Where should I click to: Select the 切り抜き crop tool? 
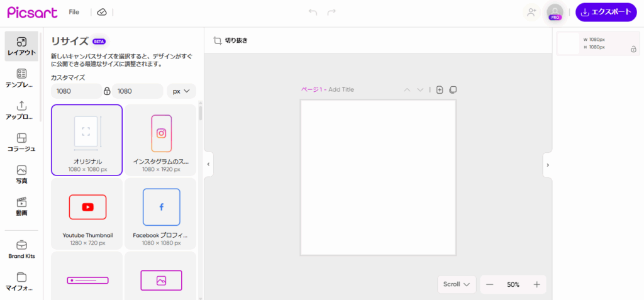click(x=230, y=41)
